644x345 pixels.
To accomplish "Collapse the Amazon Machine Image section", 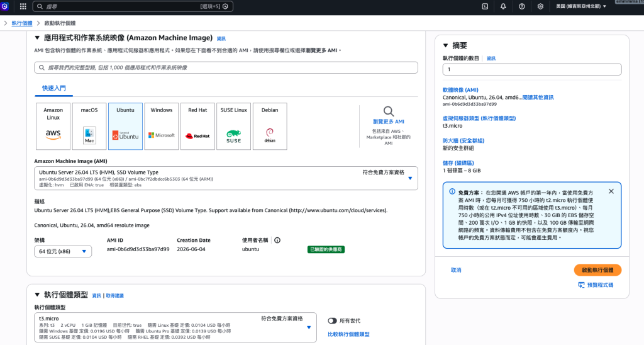I will coord(37,38).
